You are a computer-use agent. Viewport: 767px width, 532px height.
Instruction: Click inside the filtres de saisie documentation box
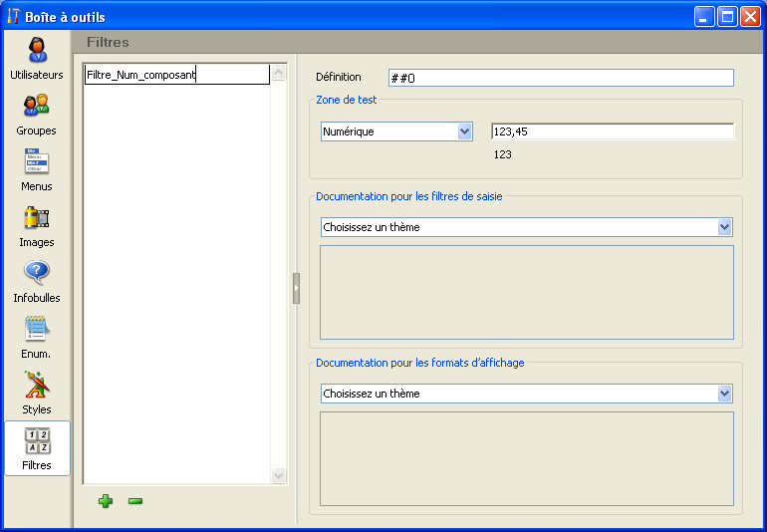pyautogui.click(x=526, y=292)
